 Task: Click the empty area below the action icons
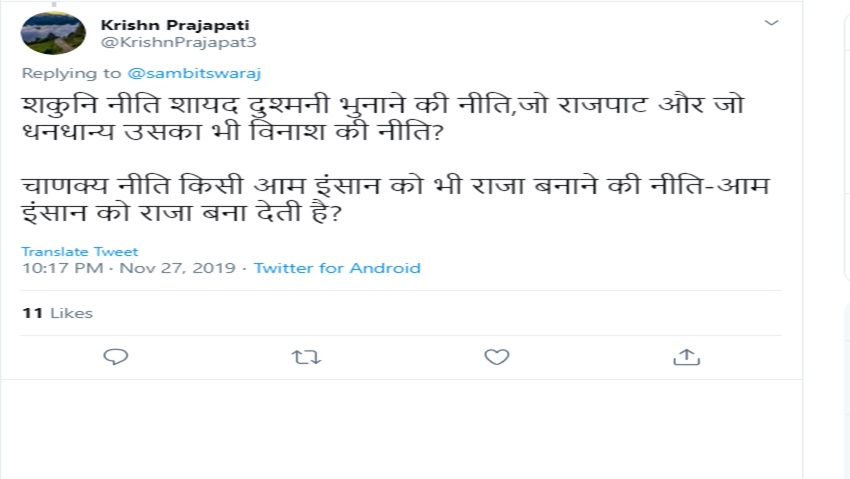(400, 430)
